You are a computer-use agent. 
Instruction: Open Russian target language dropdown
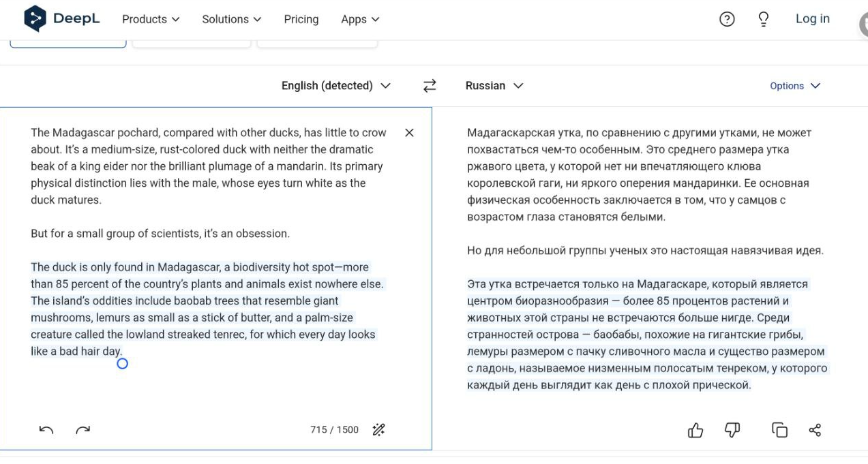494,86
